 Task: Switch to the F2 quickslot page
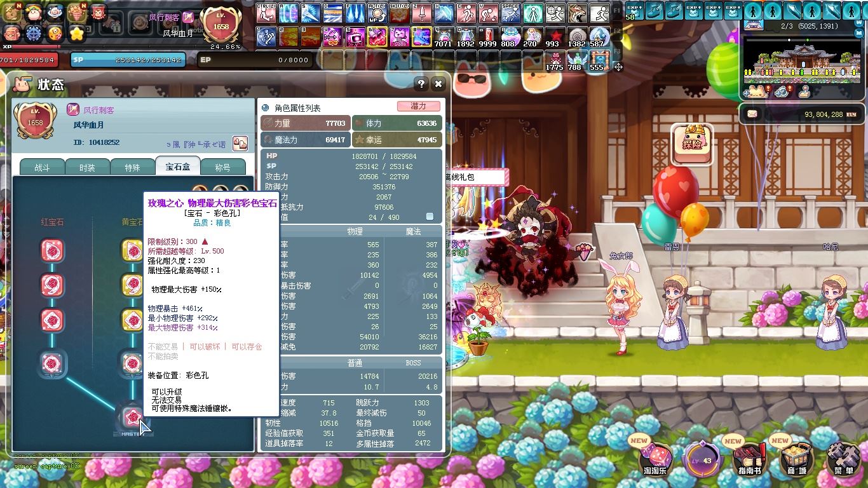[x=618, y=31]
